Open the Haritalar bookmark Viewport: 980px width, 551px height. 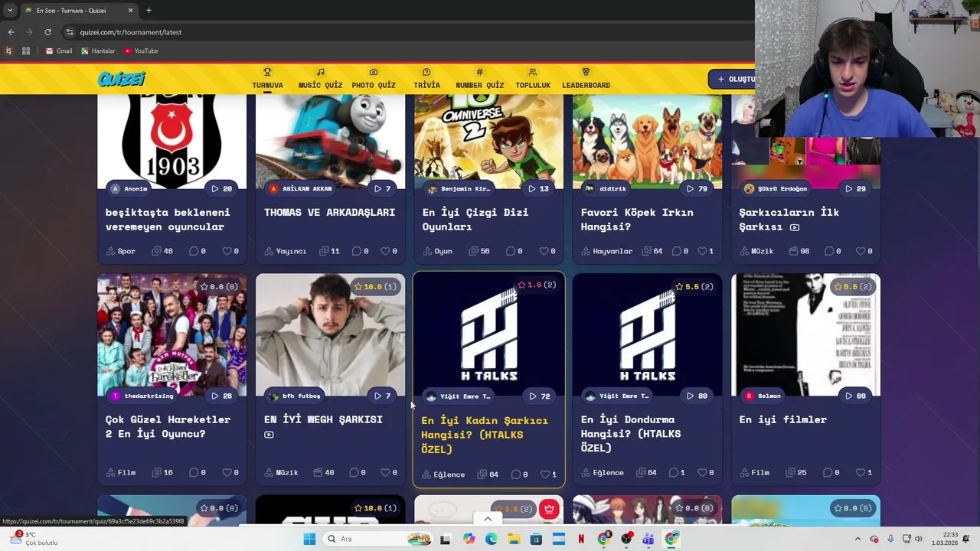(x=98, y=51)
